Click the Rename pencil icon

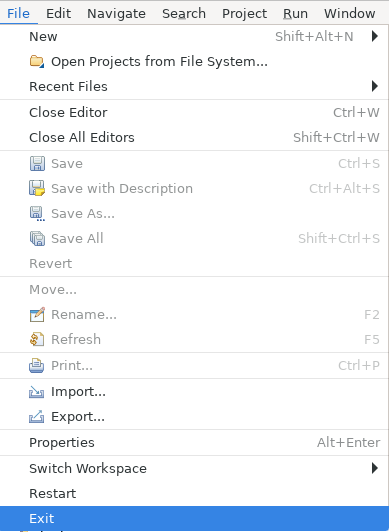coord(37,315)
